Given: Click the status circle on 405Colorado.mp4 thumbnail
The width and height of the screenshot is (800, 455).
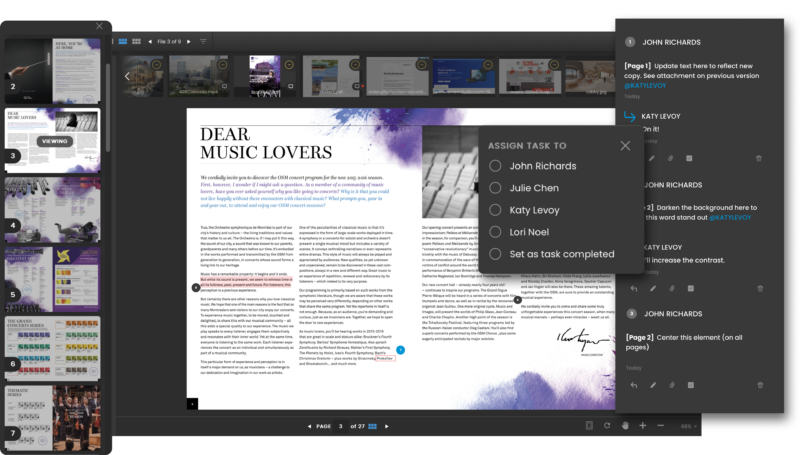Looking at the screenshot, I should [x=222, y=65].
